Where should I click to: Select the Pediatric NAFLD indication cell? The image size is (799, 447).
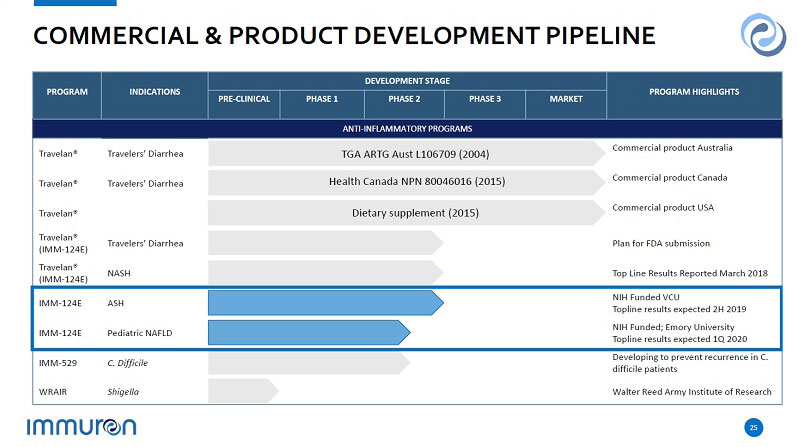pos(140,333)
